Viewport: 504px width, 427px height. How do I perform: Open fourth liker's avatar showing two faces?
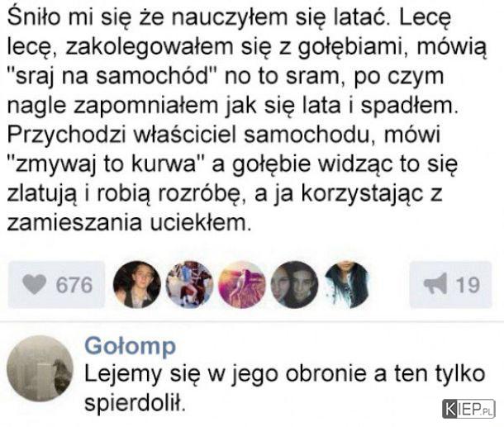(x=294, y=284)
